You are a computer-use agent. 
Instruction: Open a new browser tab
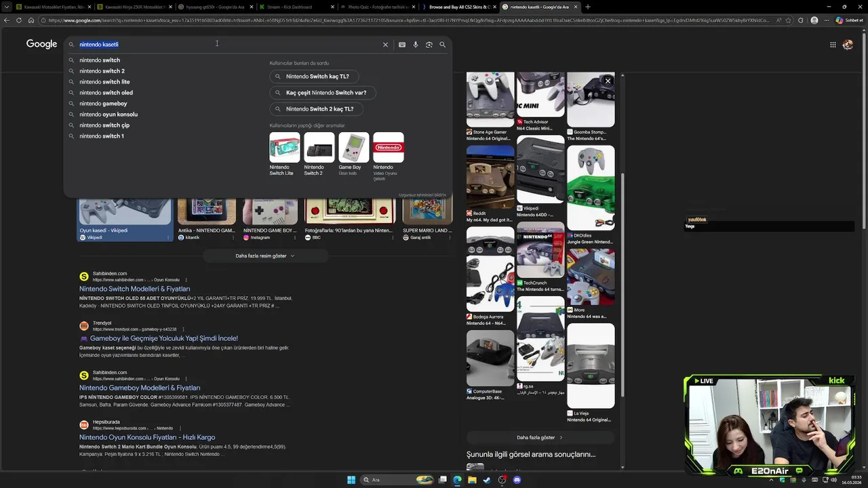587,7
